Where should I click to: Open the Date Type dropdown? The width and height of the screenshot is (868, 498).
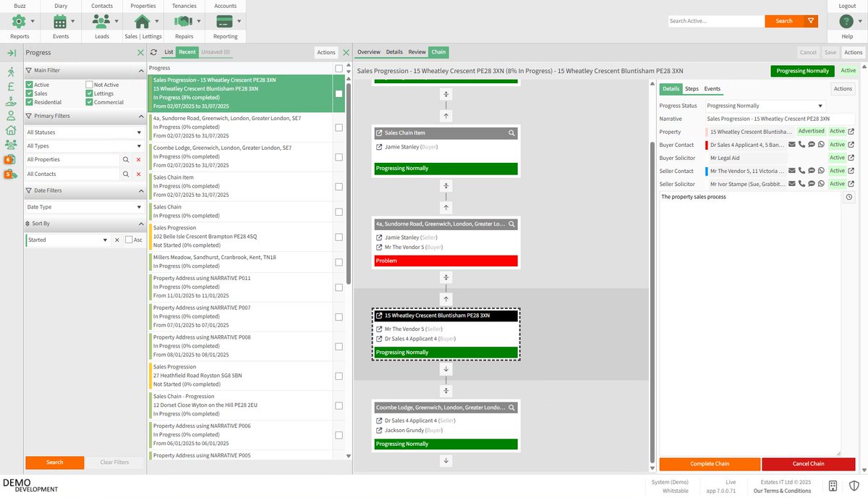pyautogui.click(x=85, y=207)
